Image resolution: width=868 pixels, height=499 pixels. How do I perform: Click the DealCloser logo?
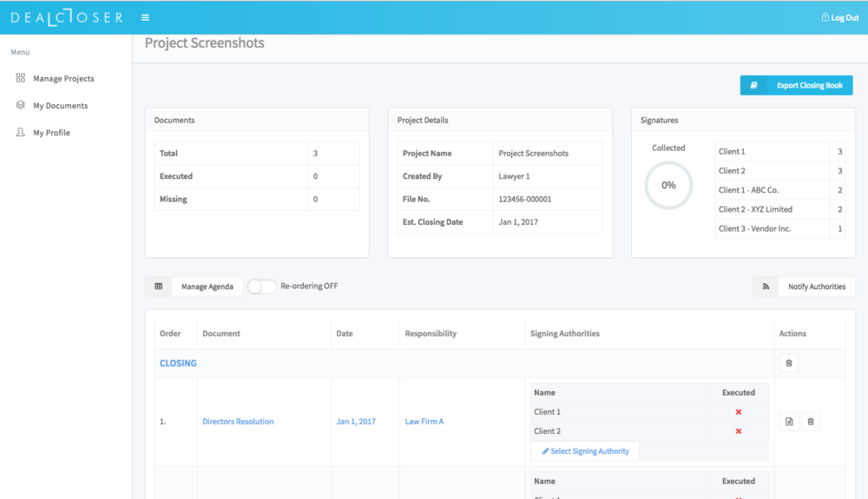click(67, 17)
